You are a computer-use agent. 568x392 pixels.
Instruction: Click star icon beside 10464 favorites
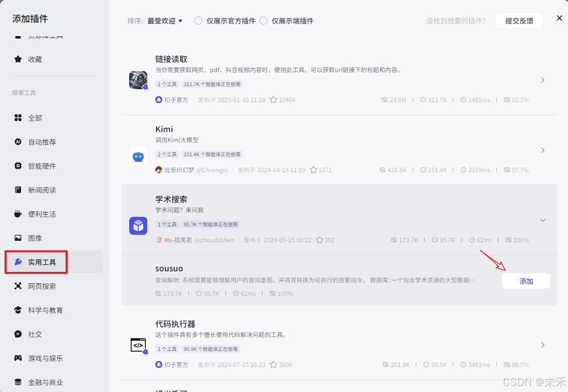[273, 100]
